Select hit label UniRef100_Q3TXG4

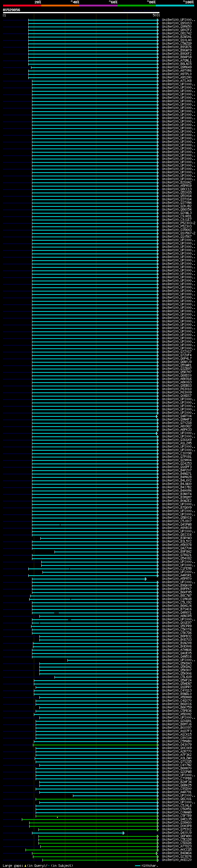176,199
